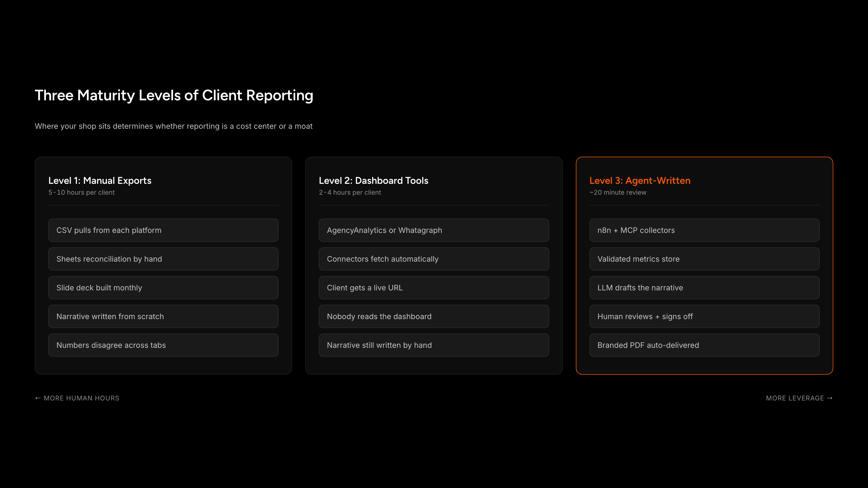868x488 pixels.
Task: Click '2-4 hours per client' text
Action: click(350, 192)
